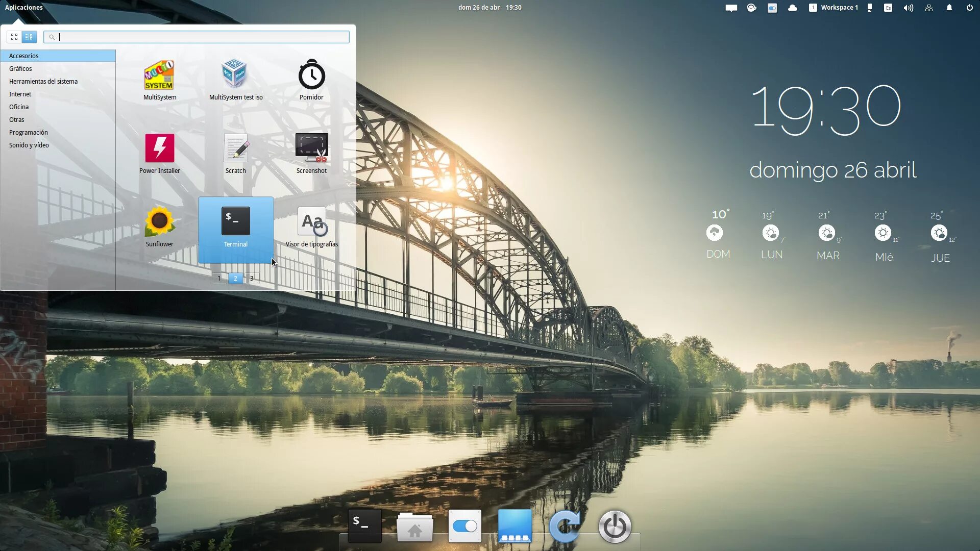Open the Workspace 1 switcher indicator
The width and height of the screenshot is (980, 551).
point(834,8)
